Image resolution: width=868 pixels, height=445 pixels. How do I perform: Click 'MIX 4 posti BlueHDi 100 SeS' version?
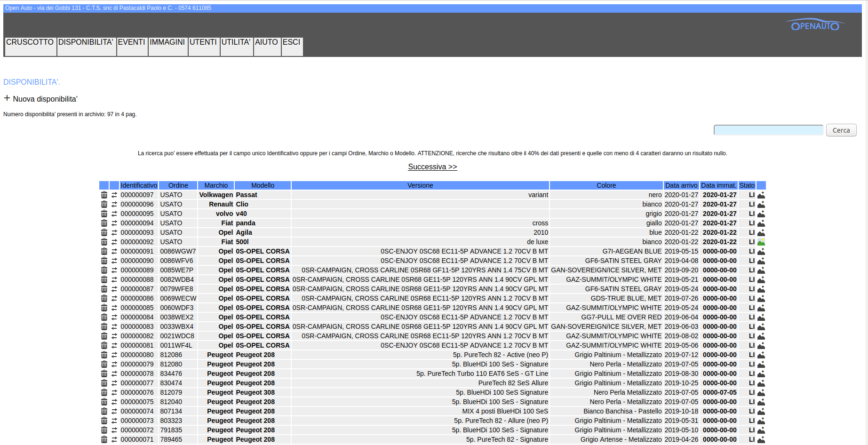[505, 411]
